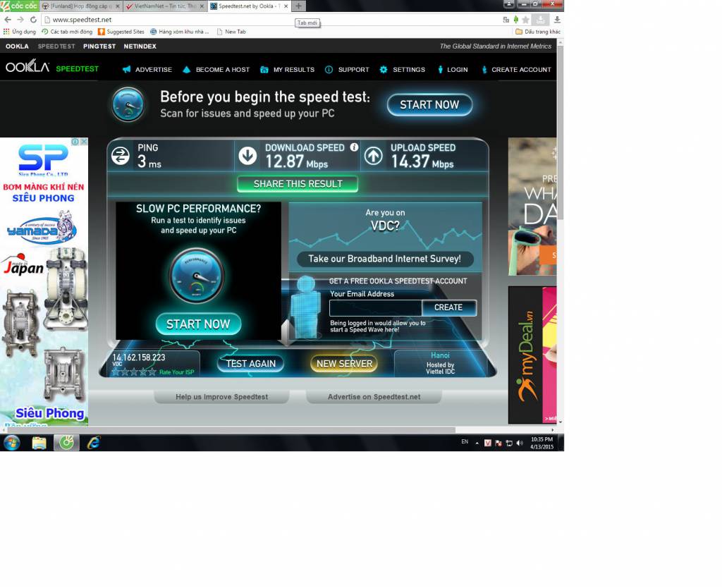Open Các tab mới đóng bookmark
Screen dimensions: 722x588
[67, 32]
